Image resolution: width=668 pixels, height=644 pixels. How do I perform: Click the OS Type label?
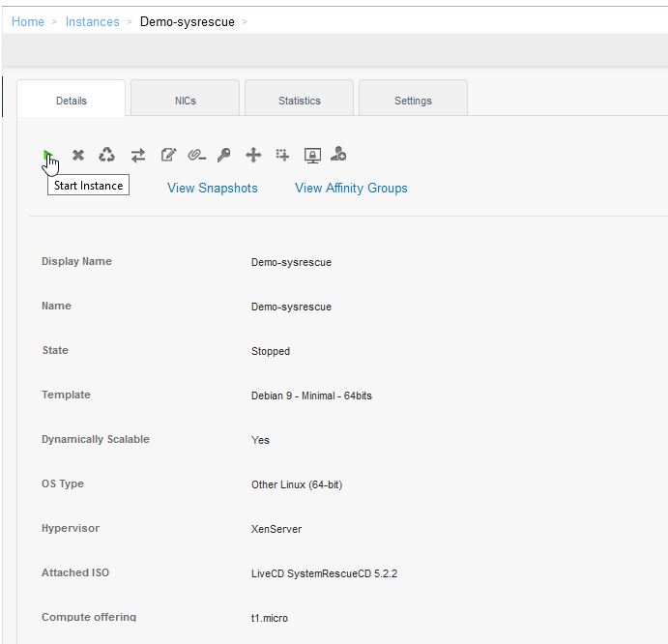[x=63, y=483]
